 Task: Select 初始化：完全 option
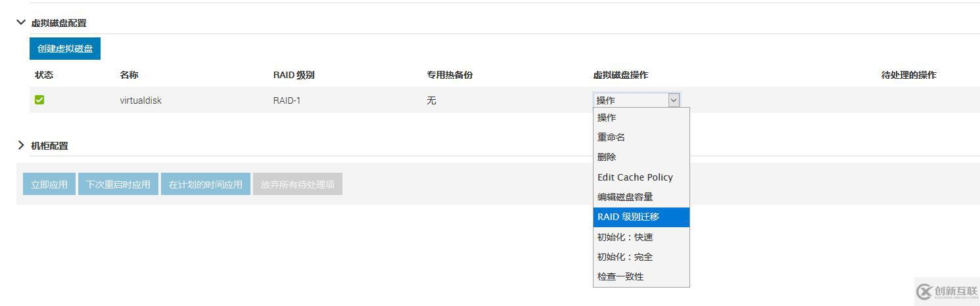(625, 257)
